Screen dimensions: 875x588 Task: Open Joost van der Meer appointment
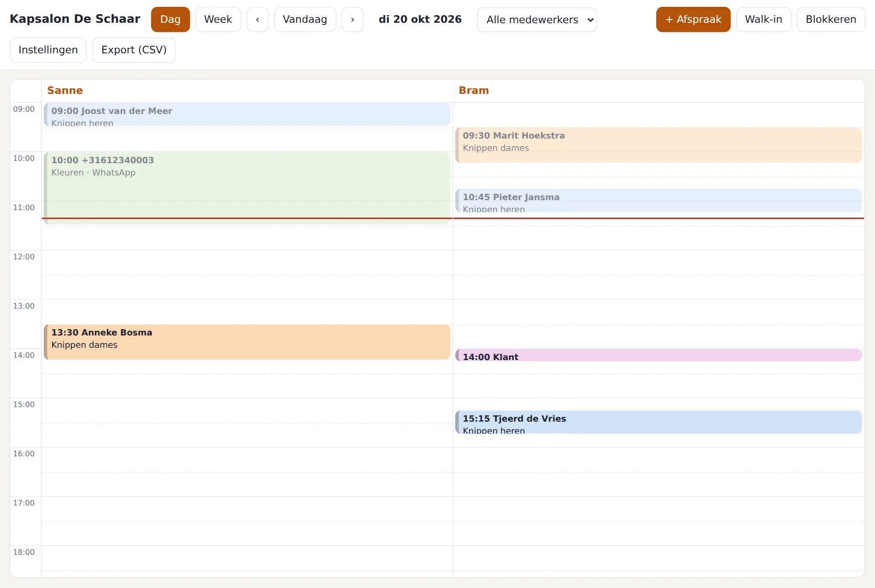pyautogui.click(x=247, y=114)
